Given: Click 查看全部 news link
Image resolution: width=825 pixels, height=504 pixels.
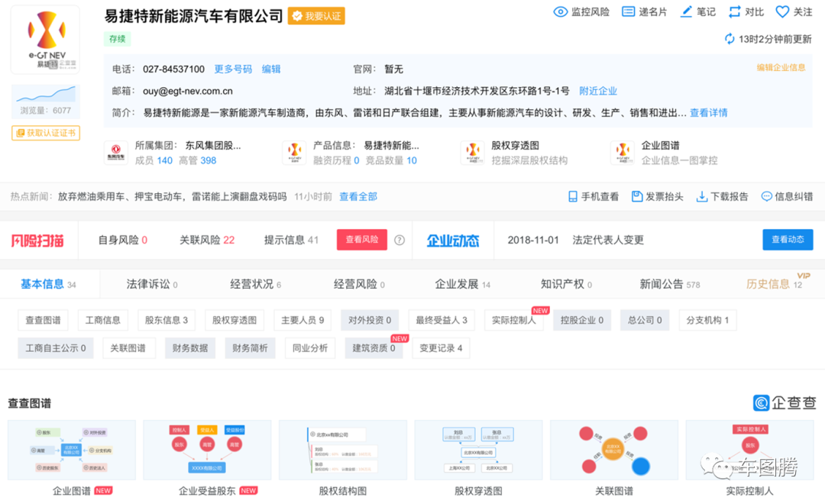Looking at the screenshot, I should tap(357, 197).
